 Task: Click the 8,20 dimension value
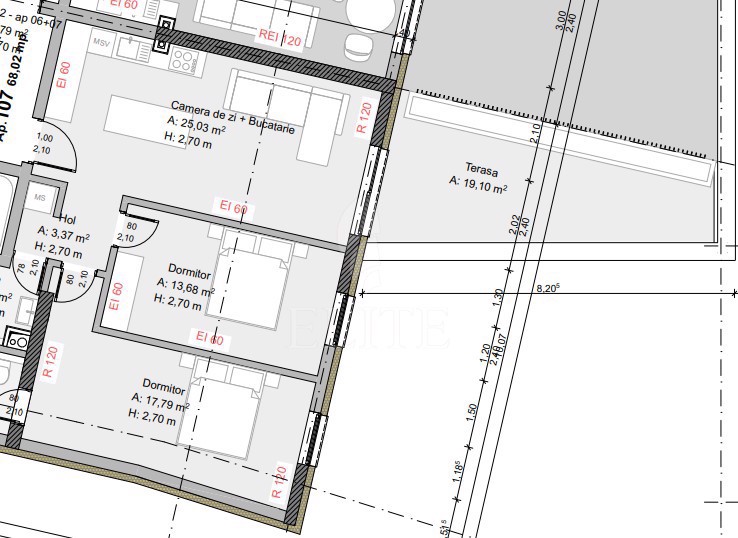pyautogui.click(x=547, y=287)
